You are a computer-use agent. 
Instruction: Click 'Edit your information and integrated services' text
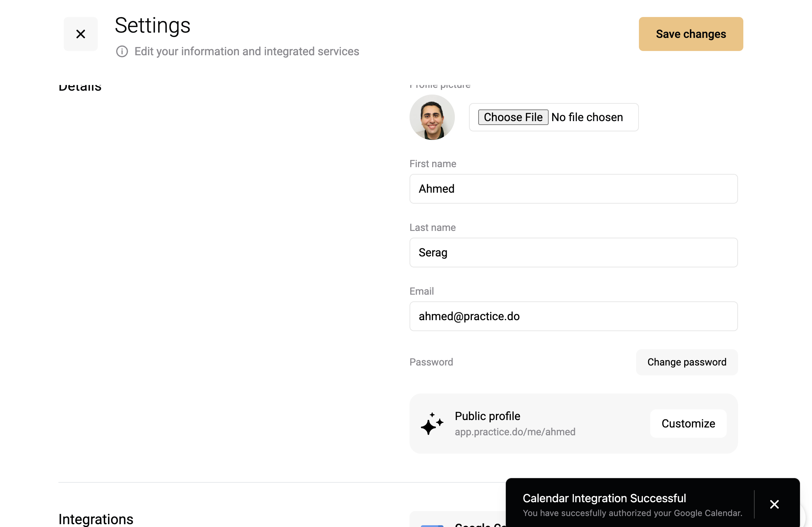click(x=247, y=51)
